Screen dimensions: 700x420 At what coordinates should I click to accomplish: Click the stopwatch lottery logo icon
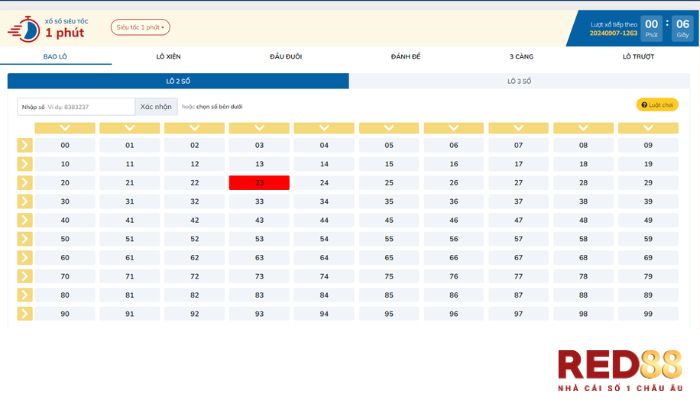[24, 29]
